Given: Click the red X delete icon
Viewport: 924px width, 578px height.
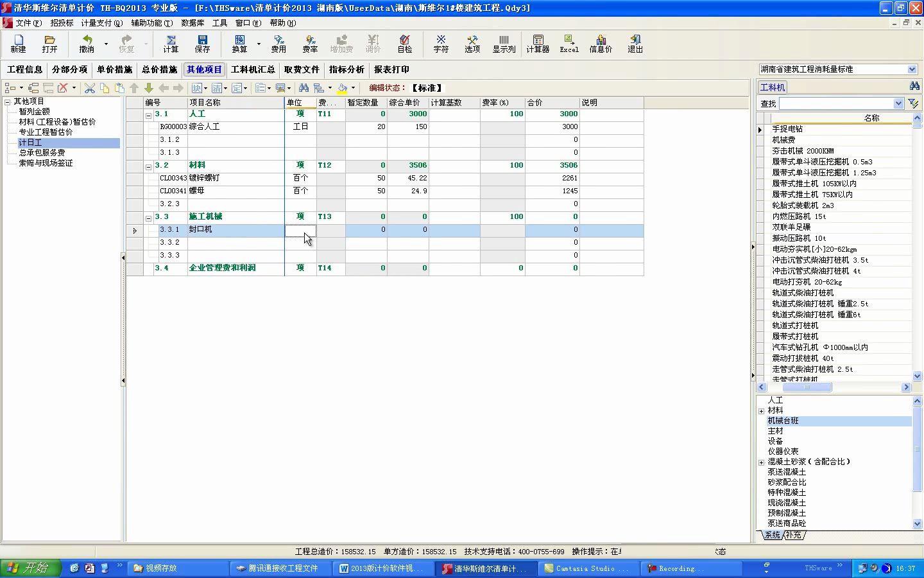Looking at the screenshot, I should coord(63,88).
